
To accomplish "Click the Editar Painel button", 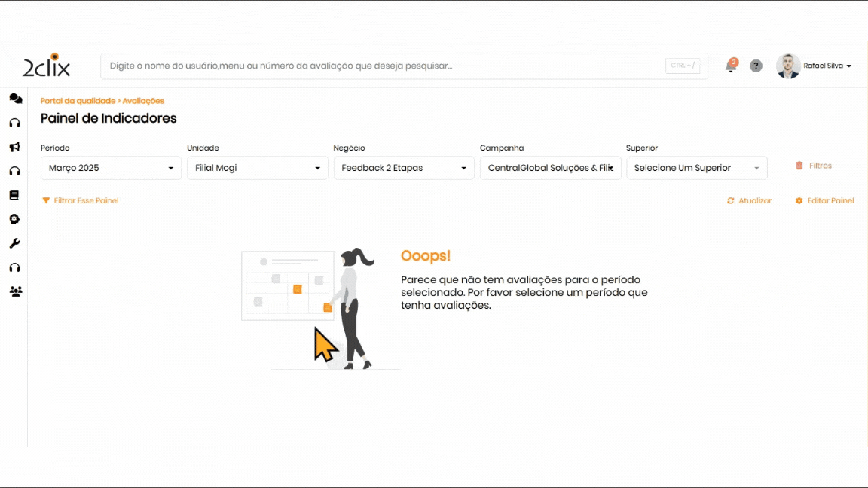I will (824, 201).
